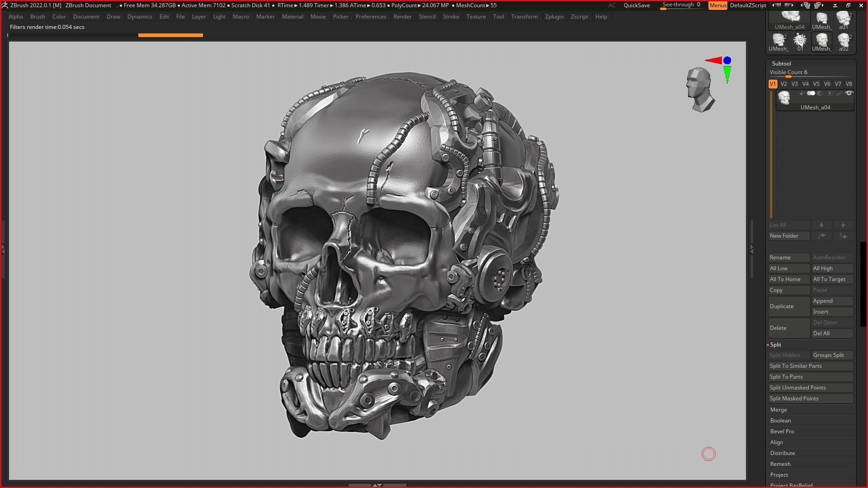Expand the Boolean section
Image resolution: width=868 pixels, height=488 pixels.
tap(780, 421)
